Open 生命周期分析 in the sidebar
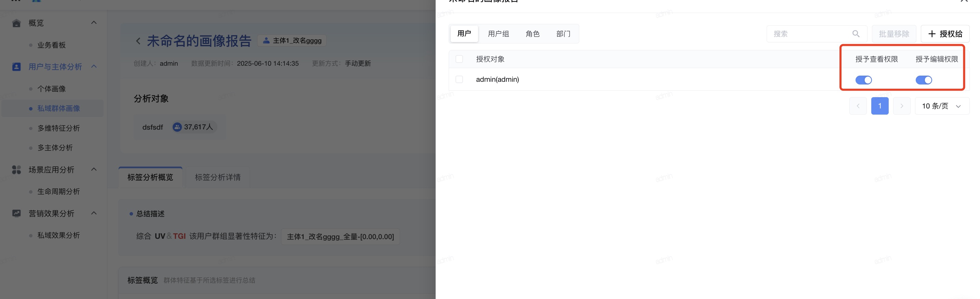Viewport: 980px width, 299px height. (58, 192)
